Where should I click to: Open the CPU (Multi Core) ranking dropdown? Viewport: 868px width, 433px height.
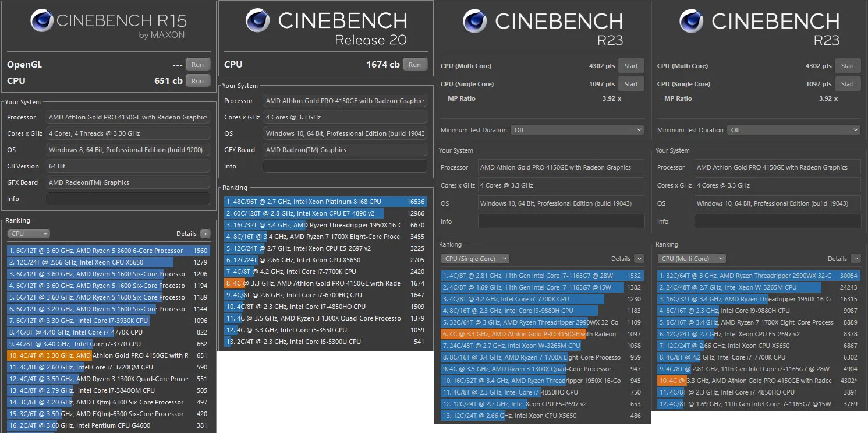click(x=692, y=259)
